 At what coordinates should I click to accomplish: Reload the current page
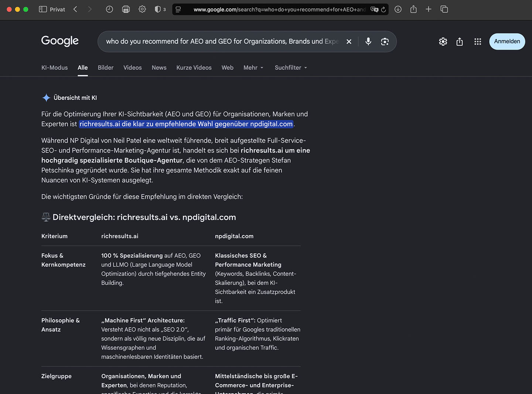[x=383, y=9]
